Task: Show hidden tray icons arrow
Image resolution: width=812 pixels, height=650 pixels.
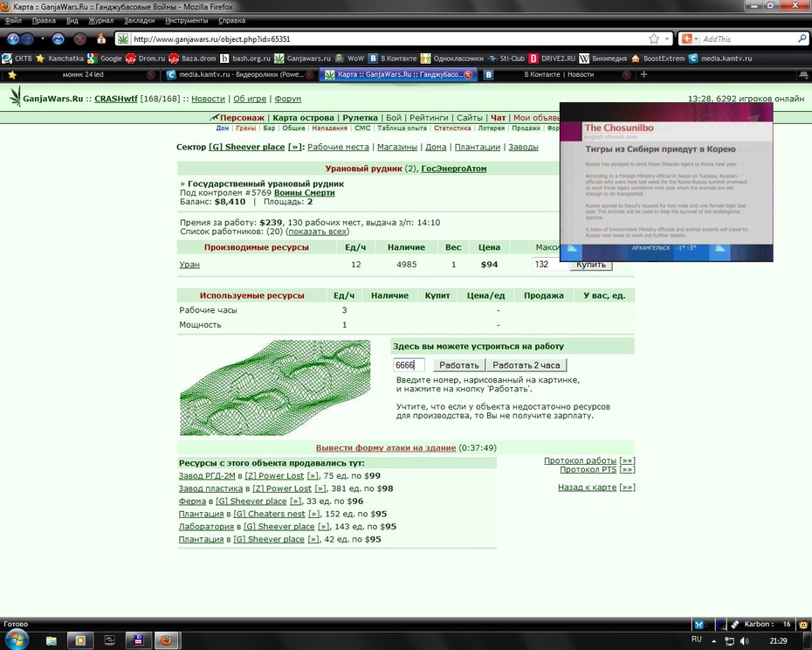Action: [x=713, y=641]
